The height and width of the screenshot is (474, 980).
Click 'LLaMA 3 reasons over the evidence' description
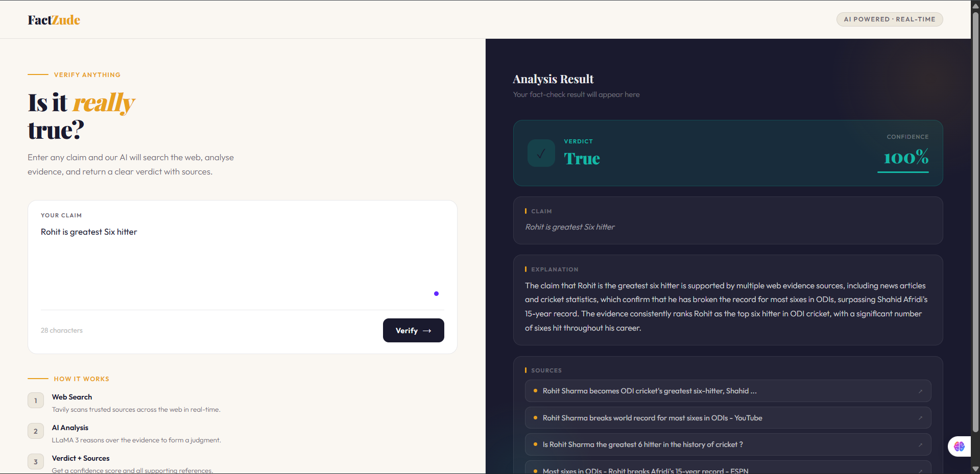(x=136, y=440)
